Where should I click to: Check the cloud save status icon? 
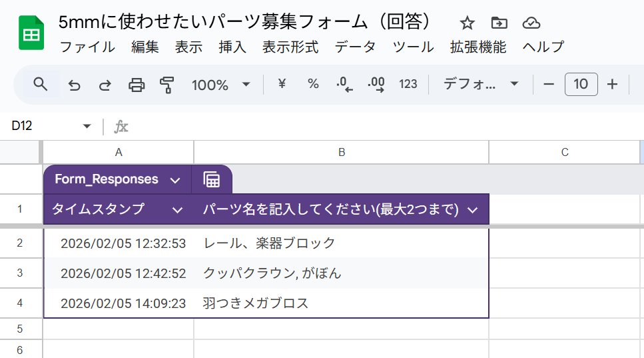pos(531,23)
